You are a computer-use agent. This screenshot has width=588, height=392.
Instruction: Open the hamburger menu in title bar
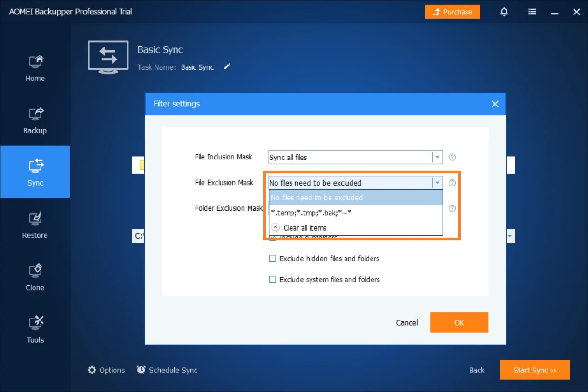pos(532,12)
